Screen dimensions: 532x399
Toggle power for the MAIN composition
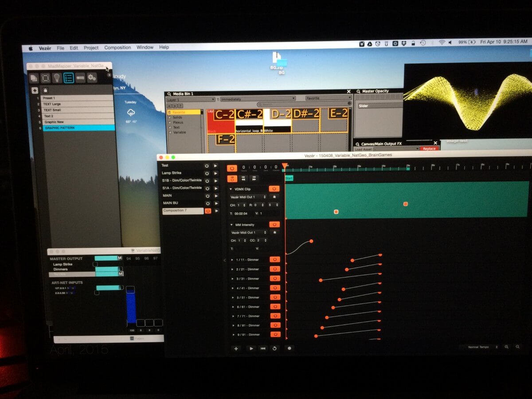coord(207,196)
